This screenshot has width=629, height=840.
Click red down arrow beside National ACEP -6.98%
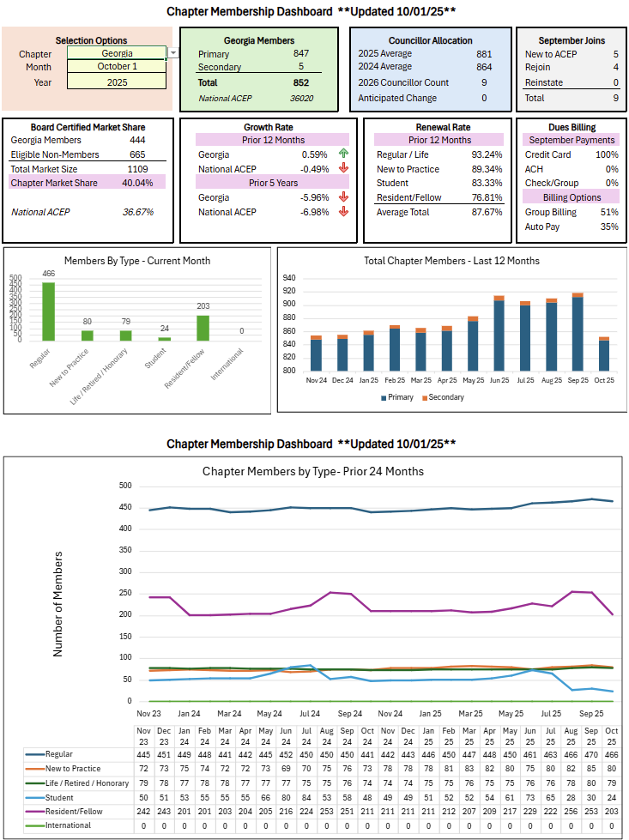click(x=343, y=212)
